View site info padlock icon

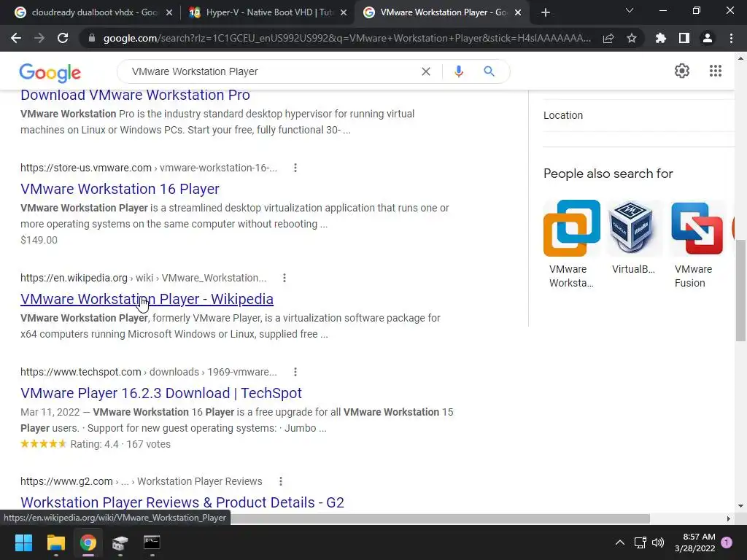click(92, 38)
